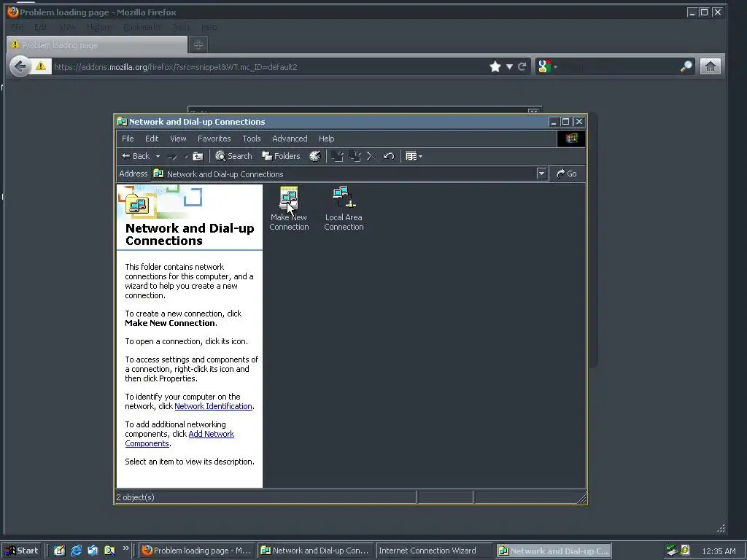Go Back in the Network Connections window
The height and width of the screenshot is (560, 747).
(x=136, y=156)
